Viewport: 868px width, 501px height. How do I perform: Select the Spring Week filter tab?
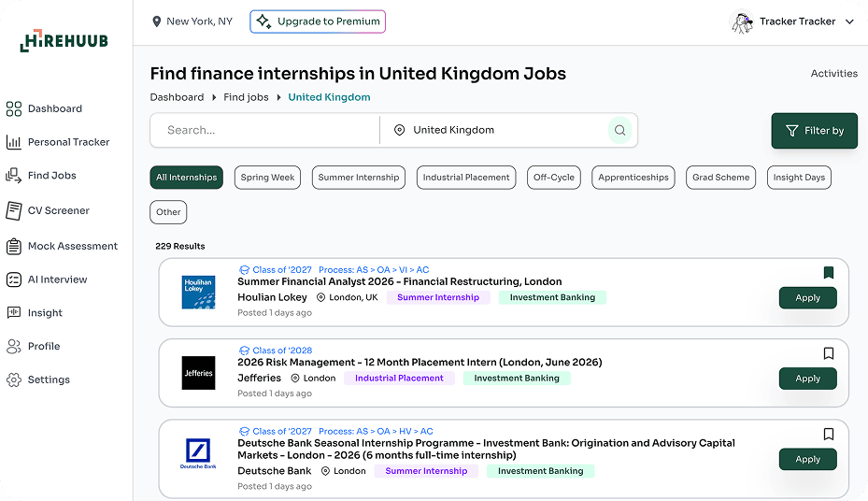tap(267, 178)
